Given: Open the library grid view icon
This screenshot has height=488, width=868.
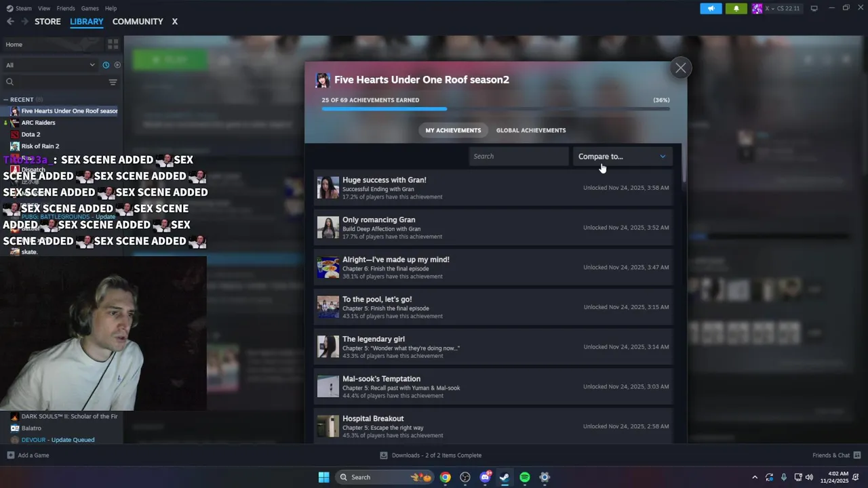Looking at the screenshot, I should point(113,44).
